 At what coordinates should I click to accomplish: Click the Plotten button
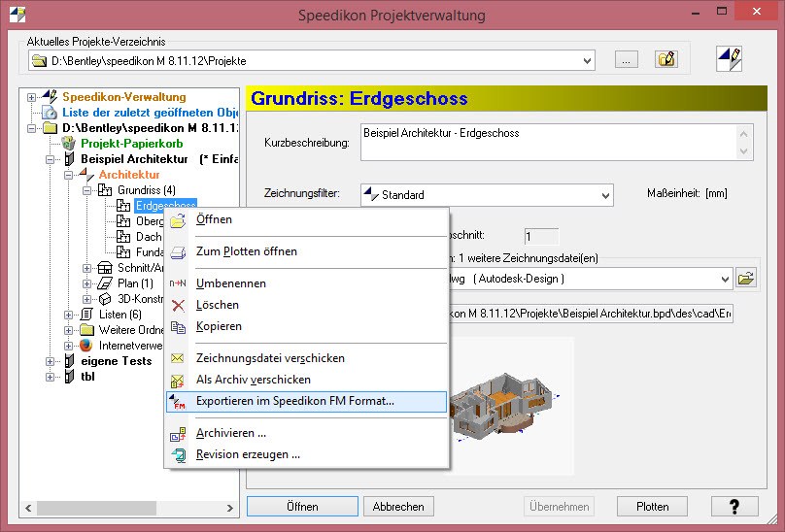652,507
